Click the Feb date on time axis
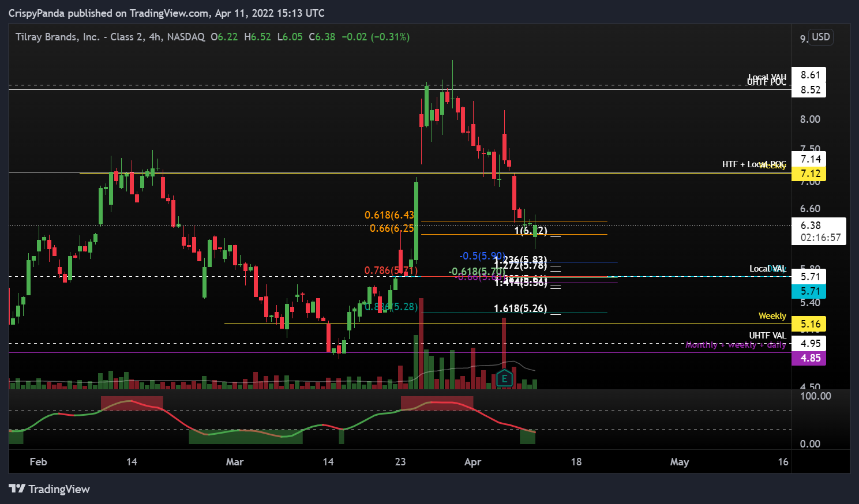The width and height of the screenshot is (859, 504). point(38,462)
